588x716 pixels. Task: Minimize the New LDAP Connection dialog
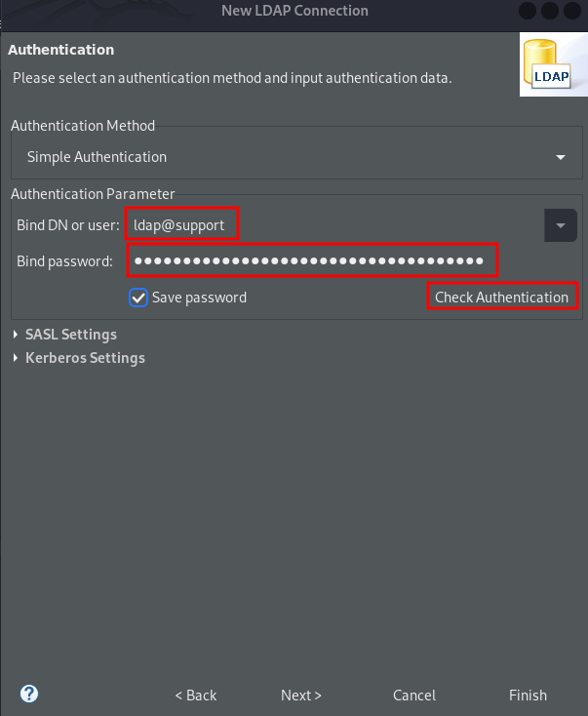pyautogui.click(x=528, y=11)
